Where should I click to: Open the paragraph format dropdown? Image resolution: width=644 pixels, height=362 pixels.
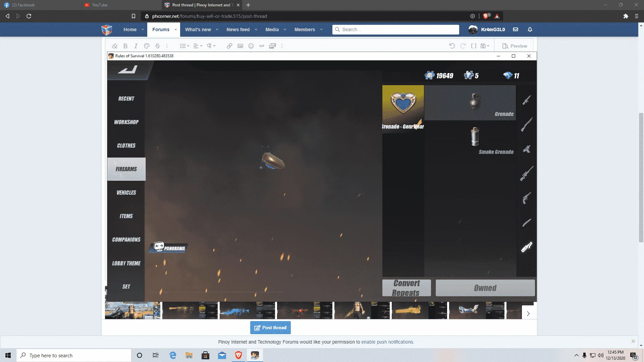(x=211, y=46)
